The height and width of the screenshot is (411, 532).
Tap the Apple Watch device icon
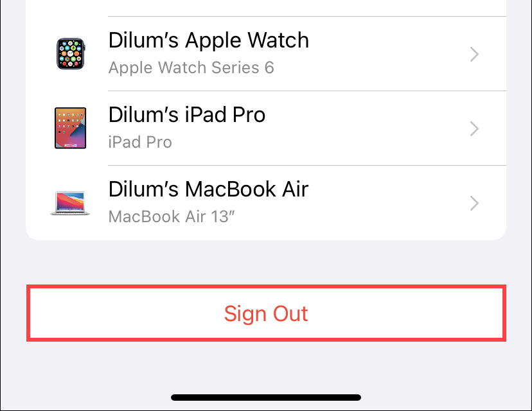coord(71,54)
